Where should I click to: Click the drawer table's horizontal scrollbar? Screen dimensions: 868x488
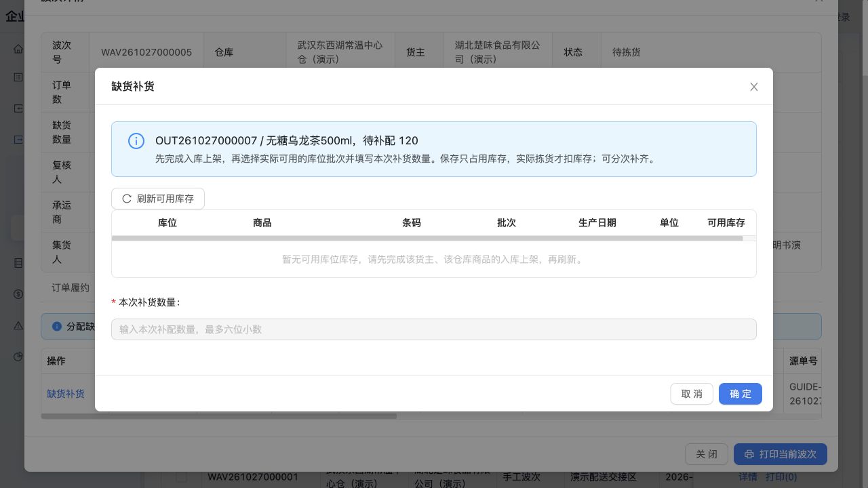pos(219,416)
